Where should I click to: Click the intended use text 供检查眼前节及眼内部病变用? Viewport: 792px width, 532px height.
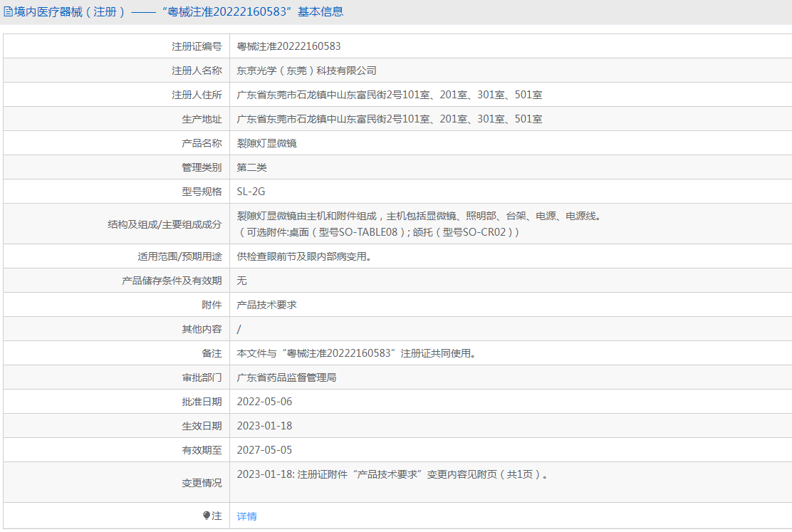[303, 256]
